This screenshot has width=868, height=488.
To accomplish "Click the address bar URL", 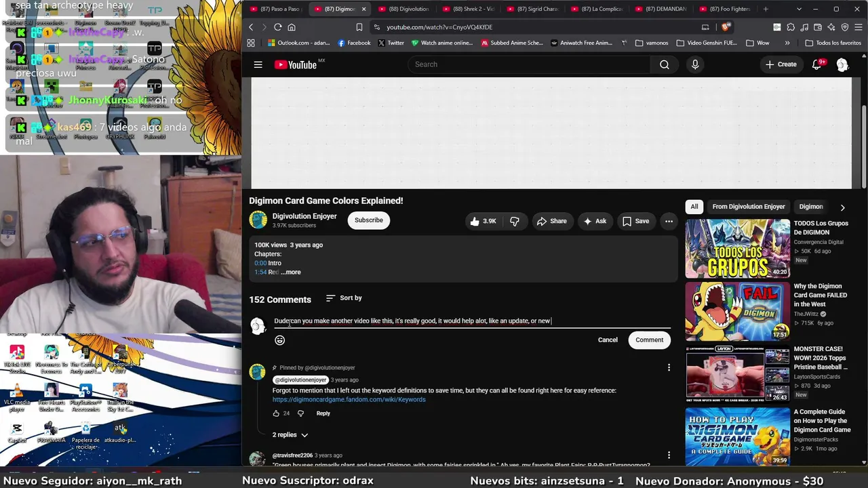I will pyautogui.click(x=439, y=27).
